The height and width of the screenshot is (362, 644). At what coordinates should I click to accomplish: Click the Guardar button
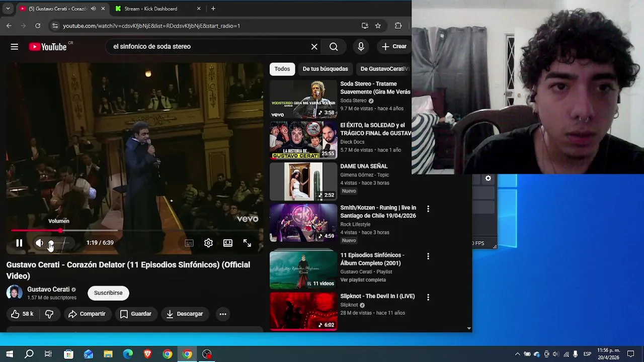[x=136, y=314]
